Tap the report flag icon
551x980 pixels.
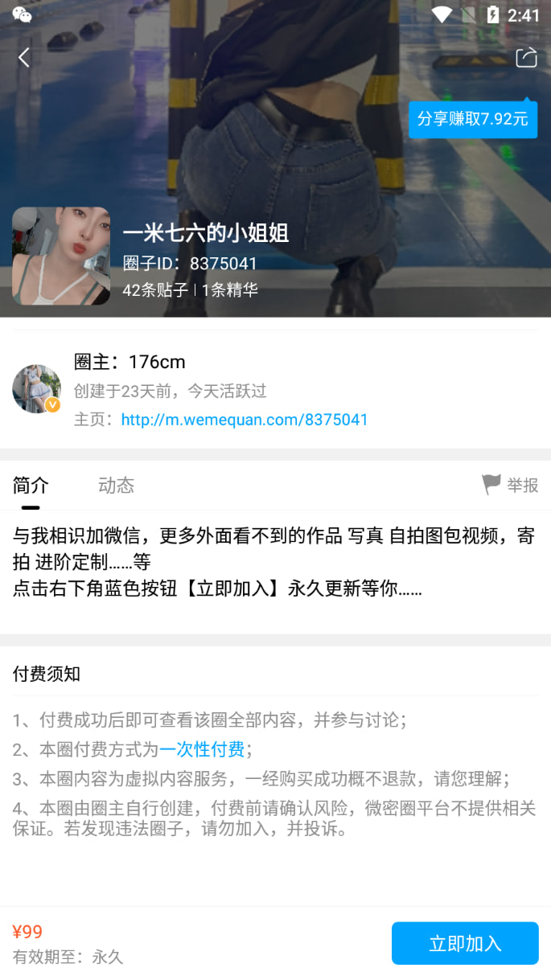pyautogui.click(x=491, y=485)
